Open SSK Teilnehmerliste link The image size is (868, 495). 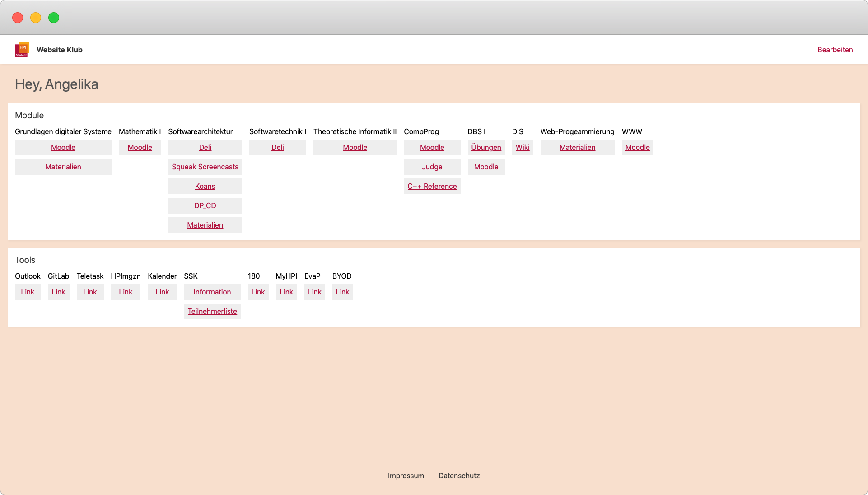212,311
